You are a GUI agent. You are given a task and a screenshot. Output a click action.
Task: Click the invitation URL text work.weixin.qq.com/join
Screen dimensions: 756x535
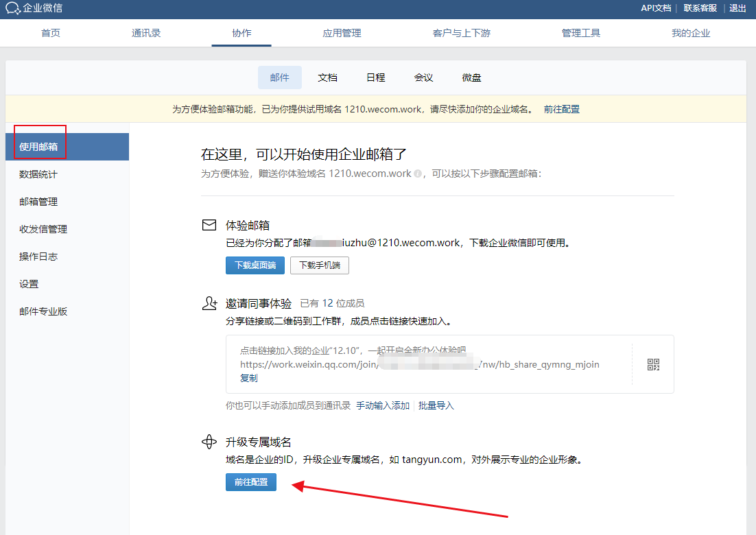click(419, 364)
